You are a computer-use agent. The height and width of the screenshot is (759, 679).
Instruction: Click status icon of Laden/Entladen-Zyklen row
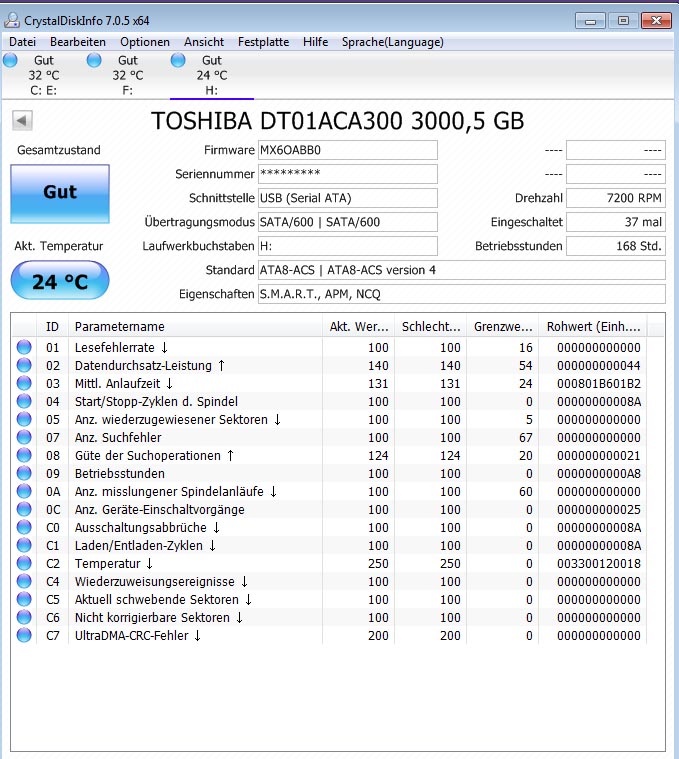coord(24,545)
